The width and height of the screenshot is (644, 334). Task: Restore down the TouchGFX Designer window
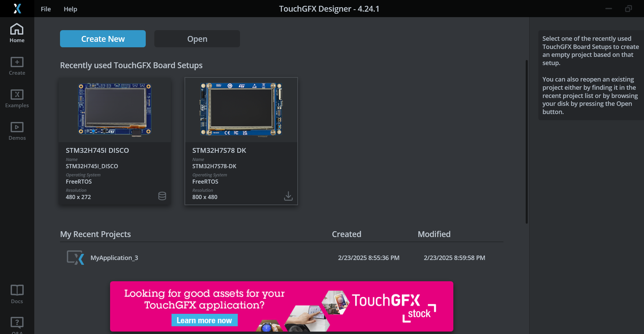628,9
